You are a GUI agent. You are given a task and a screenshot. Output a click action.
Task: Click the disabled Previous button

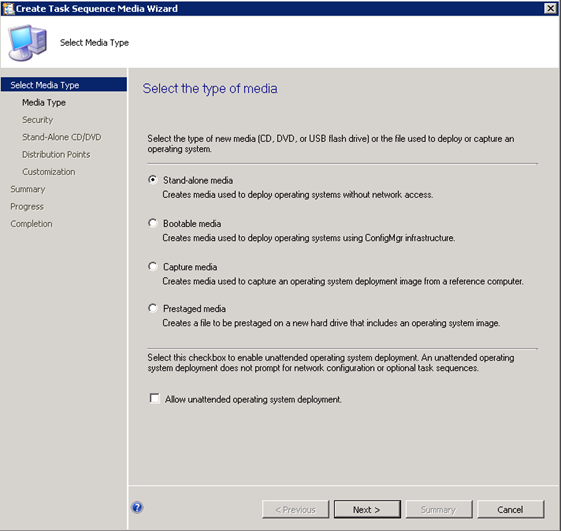click(296, 509)
